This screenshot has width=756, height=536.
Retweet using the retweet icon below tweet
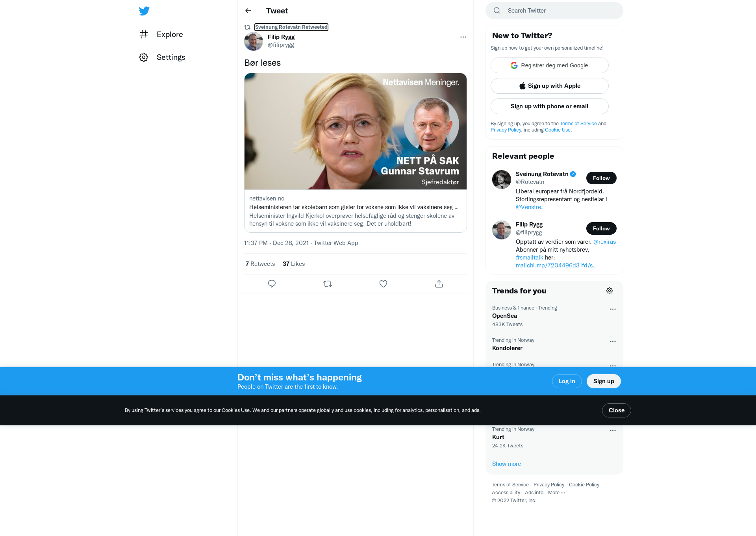point(328,284)
